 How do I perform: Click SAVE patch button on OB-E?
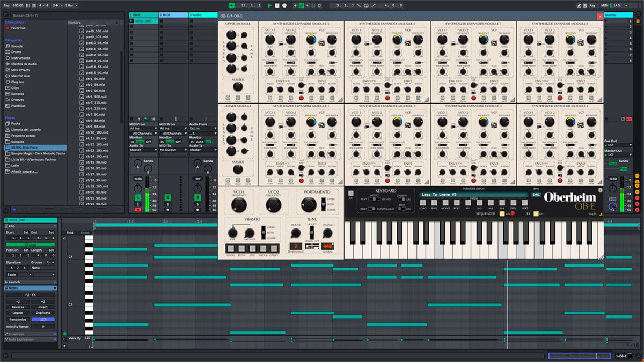[x=434, y=202]
